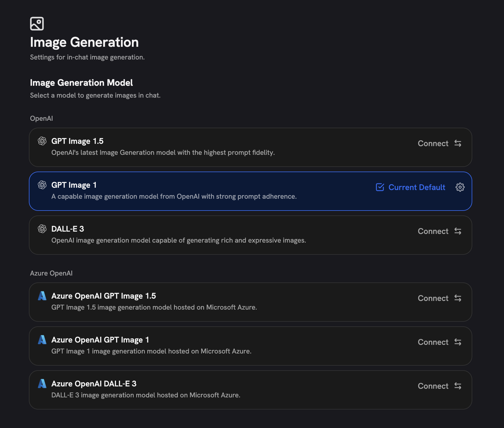Click the Azure icon on Azure OpenAI GPT Image 1.5

click(x=43, y=296)
